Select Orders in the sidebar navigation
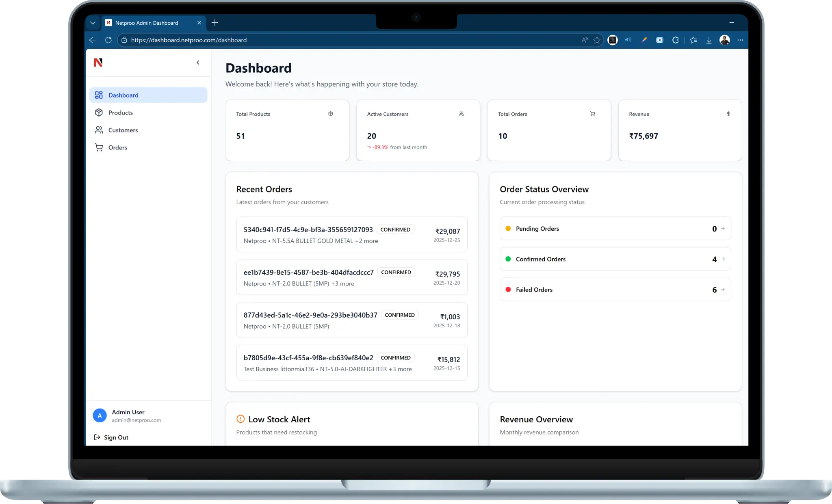Screen dimensions: 832x504 point(117,147)
